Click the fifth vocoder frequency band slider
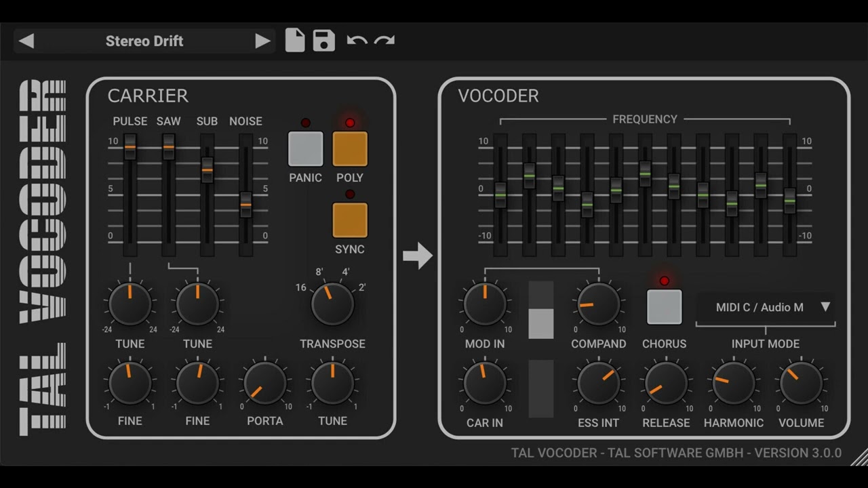The width and height of the screenshot is (868, 488). tap(616, 190)
